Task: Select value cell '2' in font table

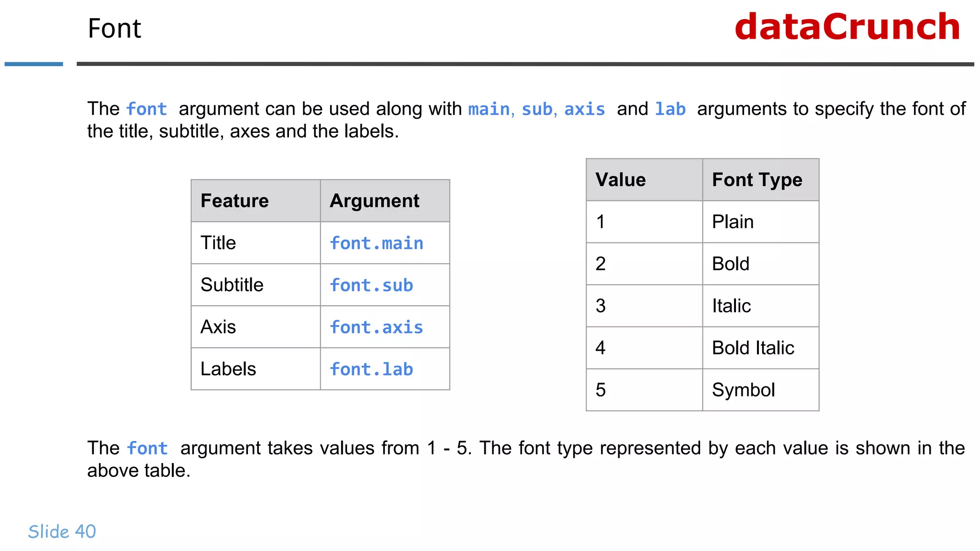Action: [x=644, y=264]
